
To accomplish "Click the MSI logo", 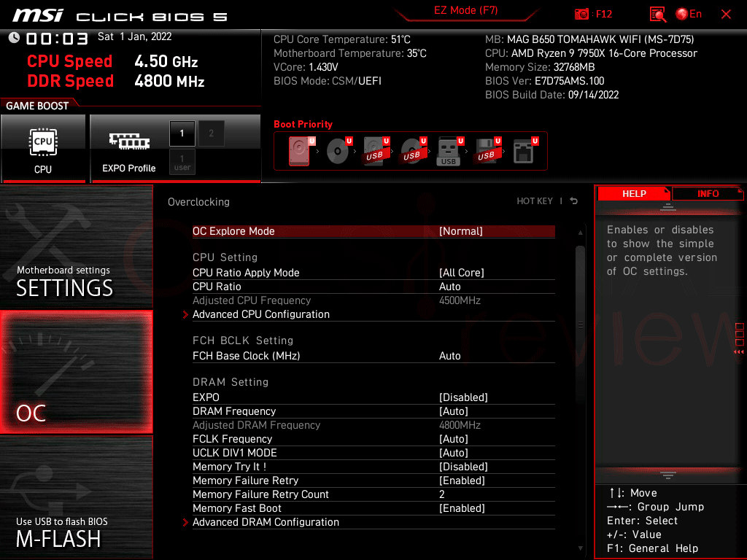I will tap(38, 15).
